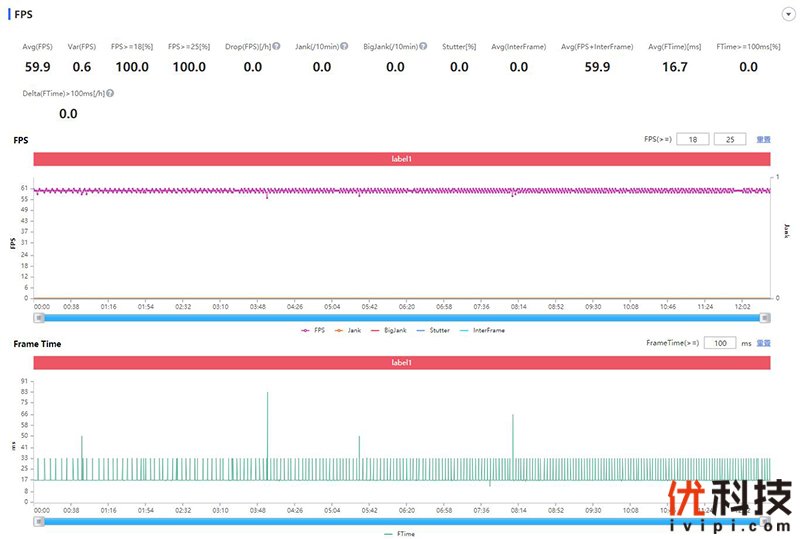Screen dimensions: 800x539
Task: Select the label1 bar above the FPS chart
Action: 401,159
